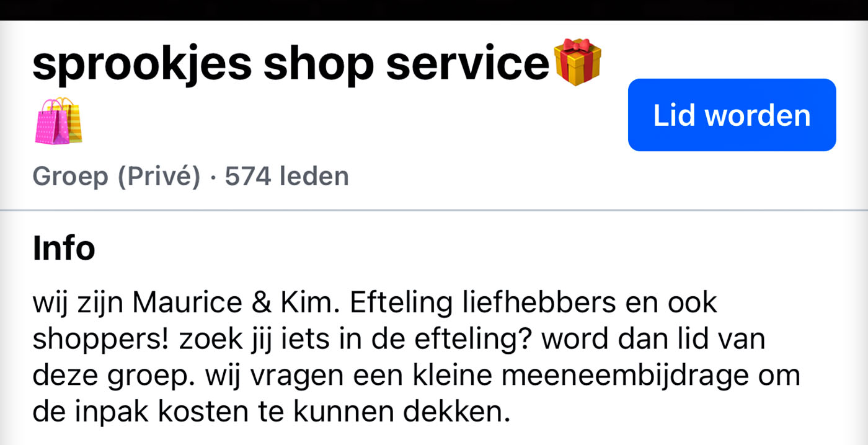Tap the group description starting with Maurice & Kim
The height and width of the screenshot is (445, 868).
(x=416, y=357)
